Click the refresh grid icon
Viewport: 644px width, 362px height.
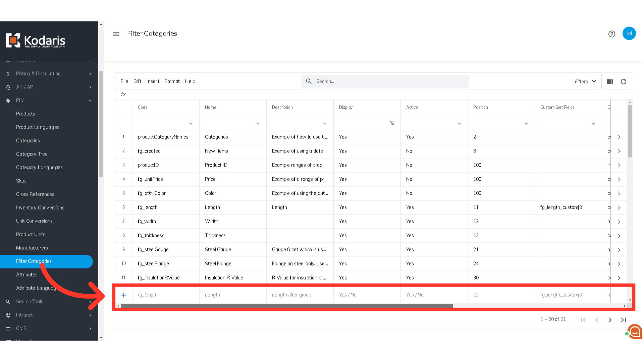tap(623, 81)
